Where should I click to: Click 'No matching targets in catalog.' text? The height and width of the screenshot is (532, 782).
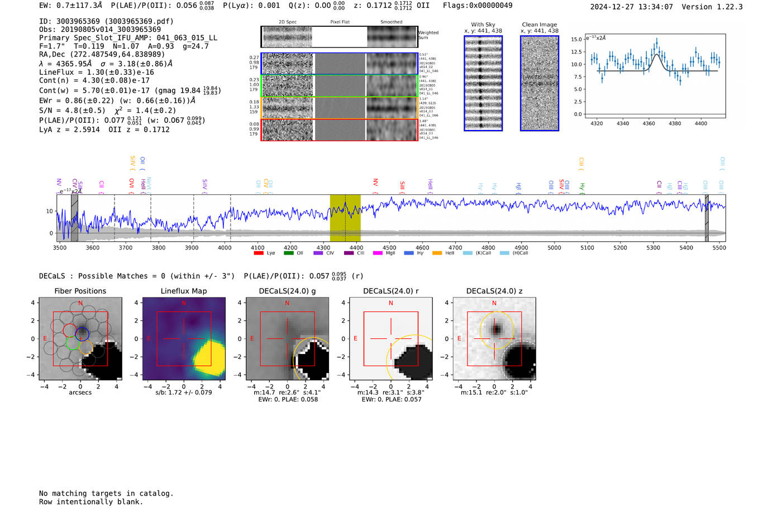point(106,493)
